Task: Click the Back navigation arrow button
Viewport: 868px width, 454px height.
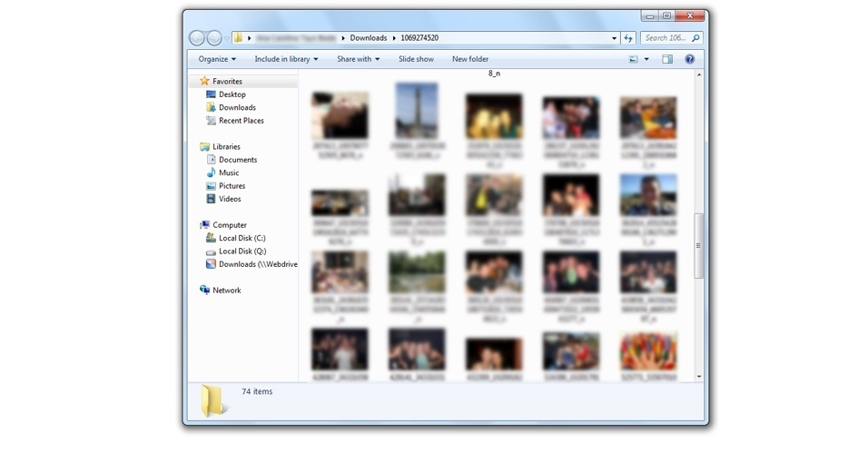Action: [197, 37]
